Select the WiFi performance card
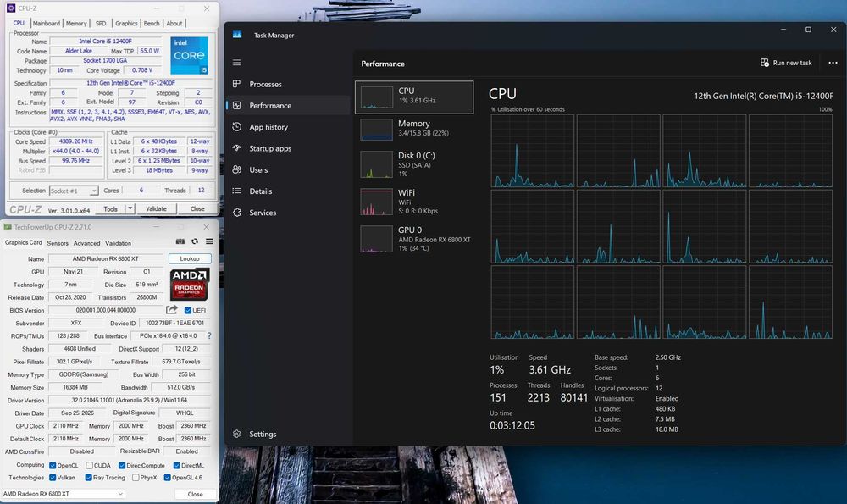This screenshot has height=504, width=847. coord(414,202)
